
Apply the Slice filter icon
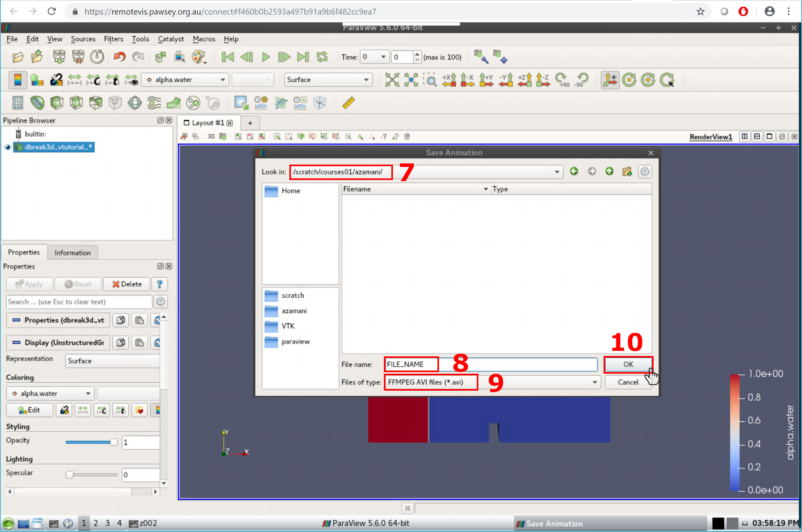[x=76, y=103]
